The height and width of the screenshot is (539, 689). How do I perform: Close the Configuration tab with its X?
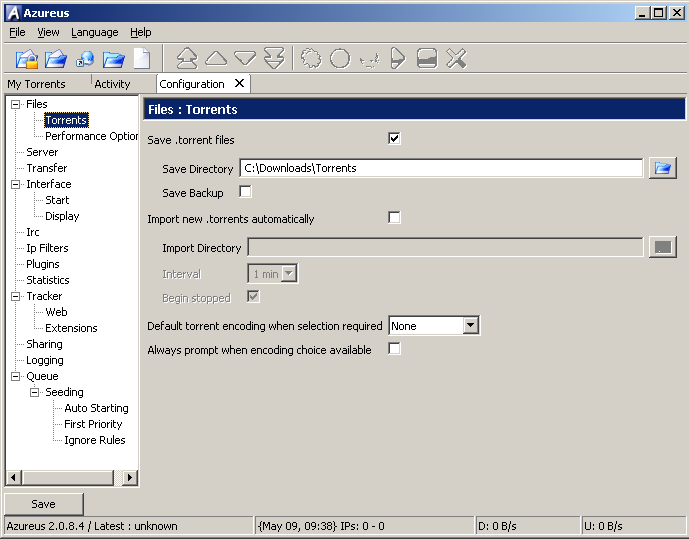pyautogui.click(x=239, y=83)
